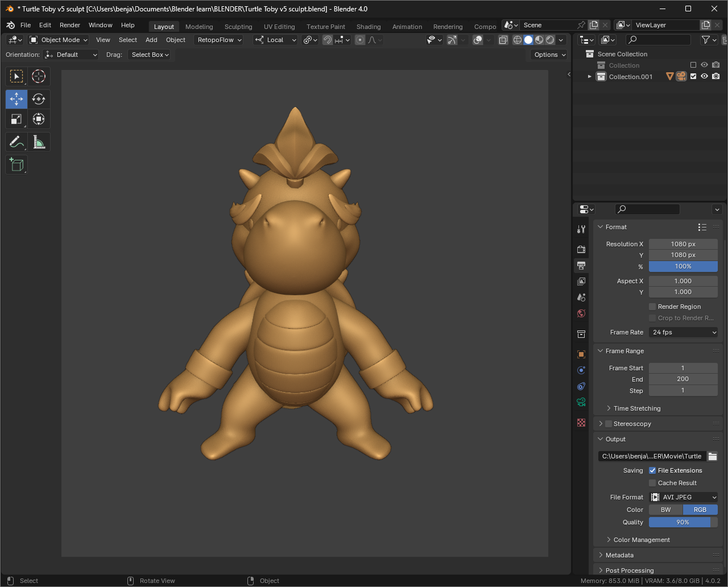Select BW color mode button
The width and height of the screenshot is (728, 587).
[x=665, y=510]
